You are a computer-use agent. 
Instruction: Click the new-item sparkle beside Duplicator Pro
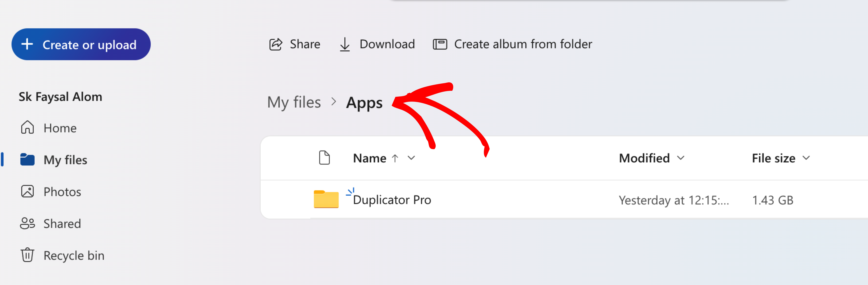[350, 192]
